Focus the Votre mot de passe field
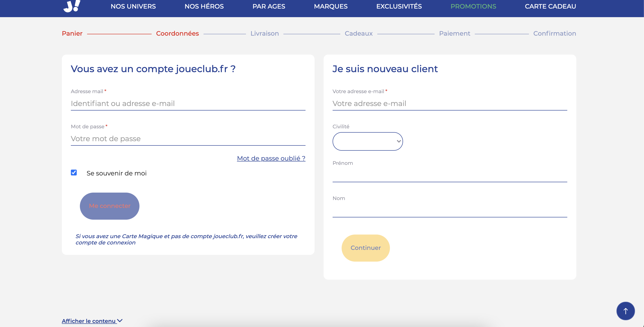This screenshot has width=644, height=327. coord(188,139)
